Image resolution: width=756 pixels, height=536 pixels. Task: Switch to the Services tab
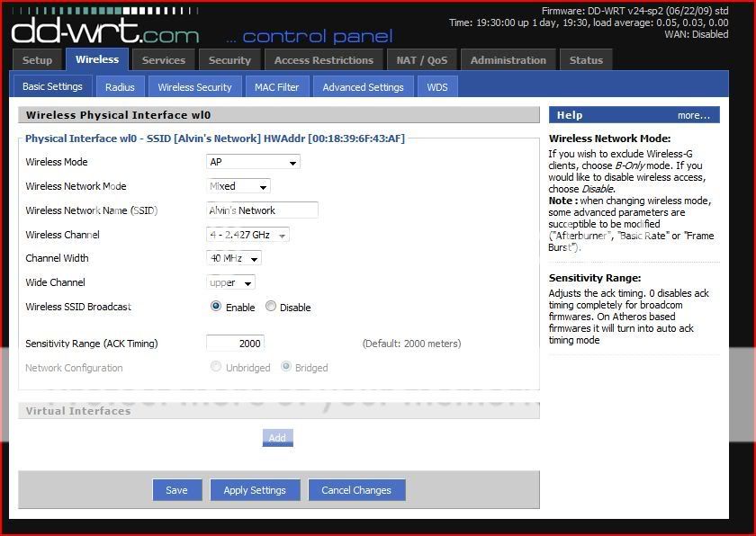tap(164, 60)
